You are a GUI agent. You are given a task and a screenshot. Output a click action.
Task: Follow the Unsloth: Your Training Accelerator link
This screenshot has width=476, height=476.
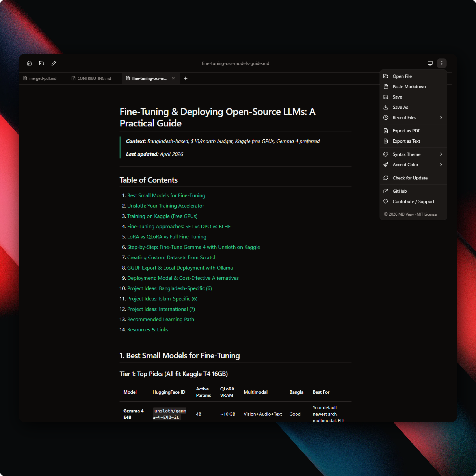165,206
